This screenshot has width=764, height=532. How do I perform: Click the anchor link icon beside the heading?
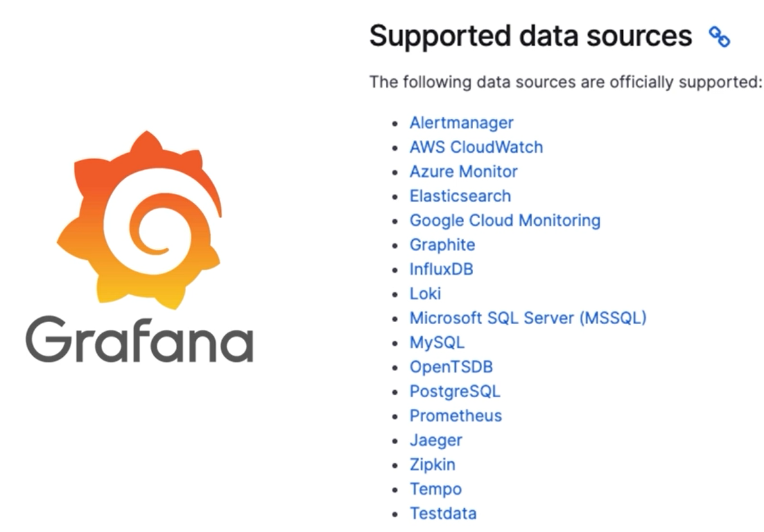719,37
